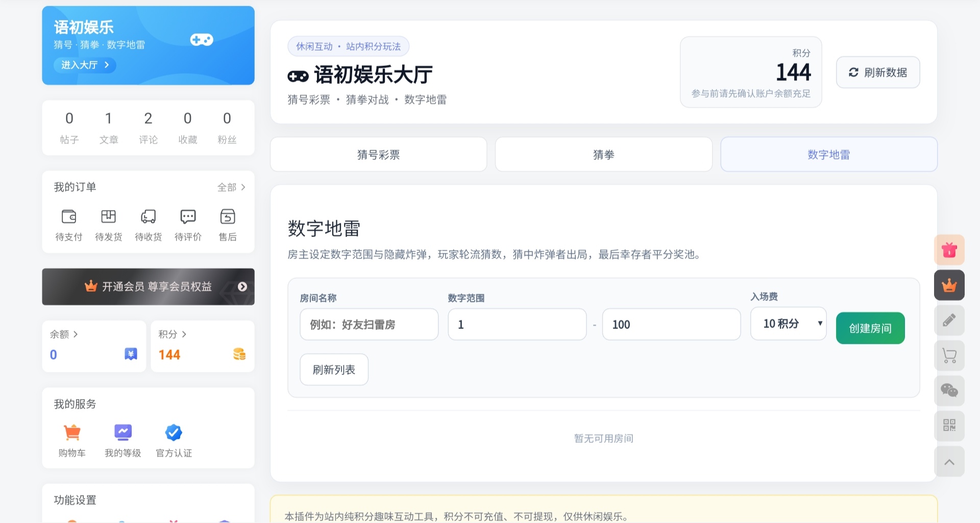Click the crown icon in membership banner

[x=91, y=286]
